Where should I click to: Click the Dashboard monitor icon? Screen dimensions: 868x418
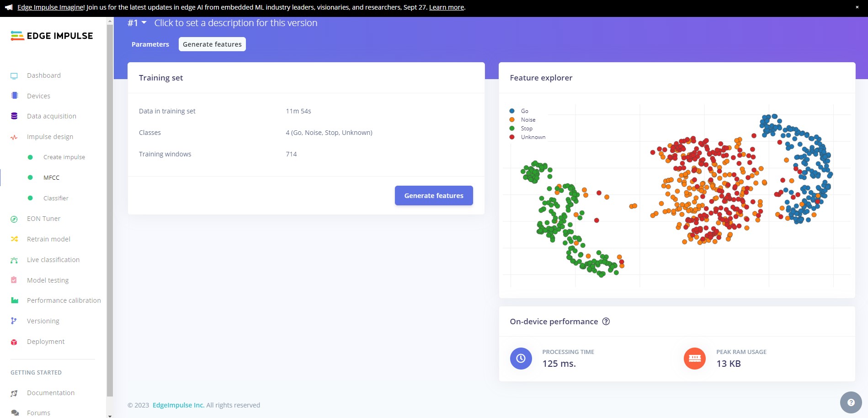click(x=14, y=76)
